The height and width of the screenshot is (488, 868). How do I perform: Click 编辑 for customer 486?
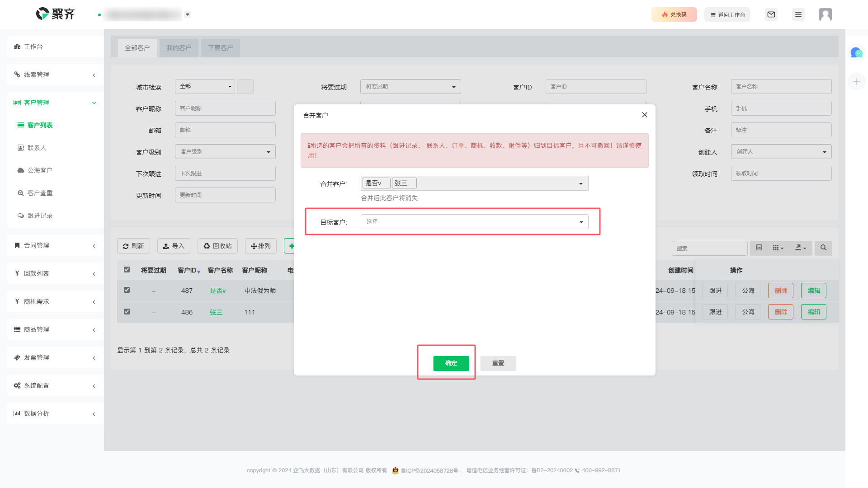pos(814,312)
